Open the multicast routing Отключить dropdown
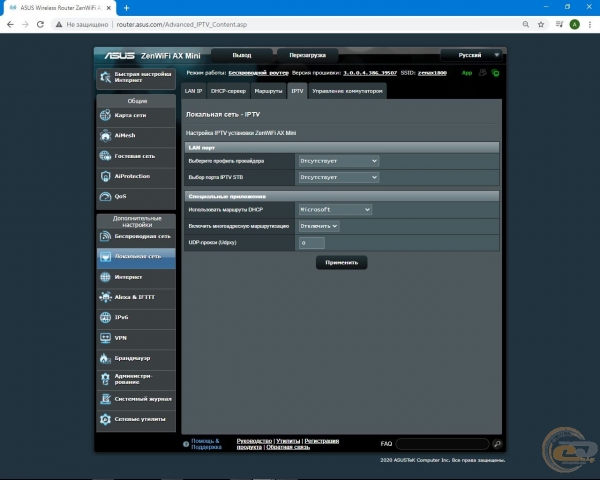Screen dimensions: 600x480 tap(319, 226)
